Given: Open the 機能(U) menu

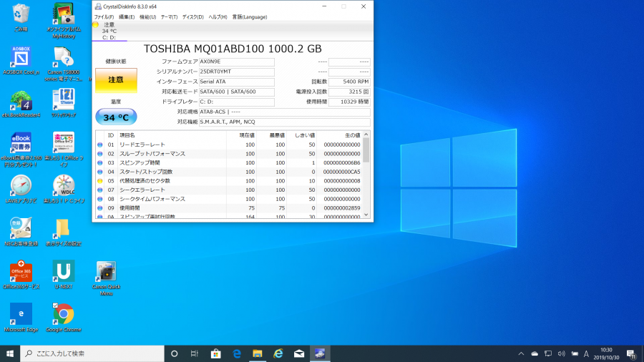Looking at the screenshot, I should tap(148, 17).
